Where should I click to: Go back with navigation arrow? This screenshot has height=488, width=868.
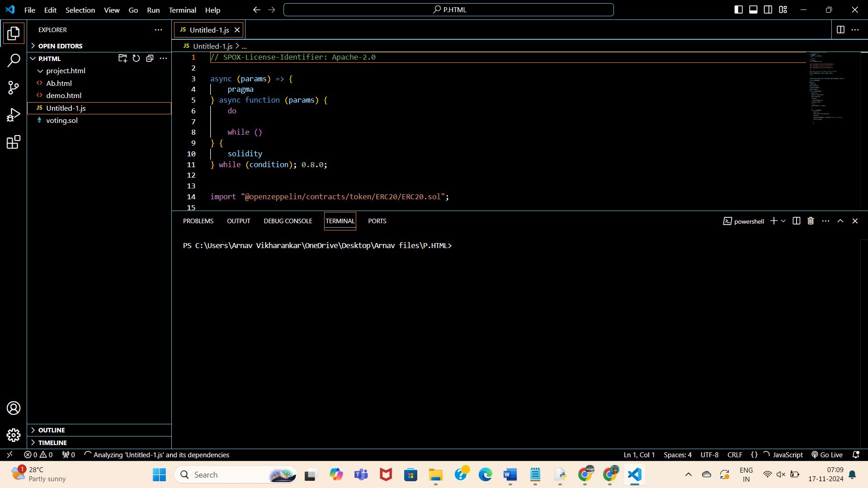point(256,9)
